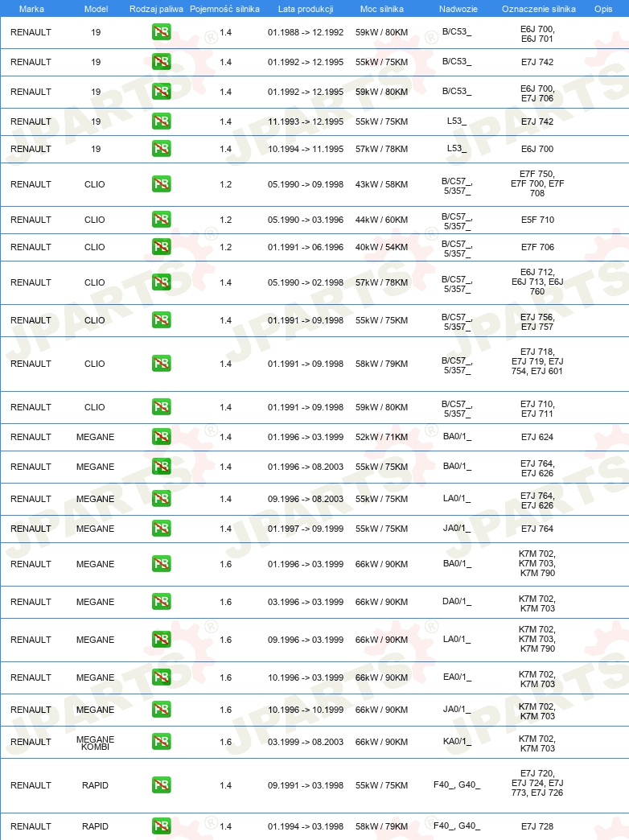Click fuel icon in the 11.1993 -> 12.1995 row
This screenshot has width=629, height=840.
pos(161,121)
